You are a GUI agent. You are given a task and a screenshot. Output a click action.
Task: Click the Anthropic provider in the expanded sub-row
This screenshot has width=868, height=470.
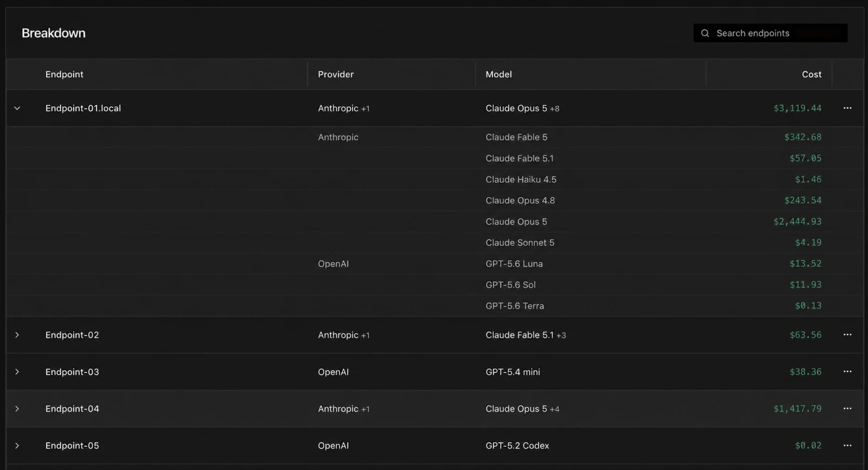point(338,137)
